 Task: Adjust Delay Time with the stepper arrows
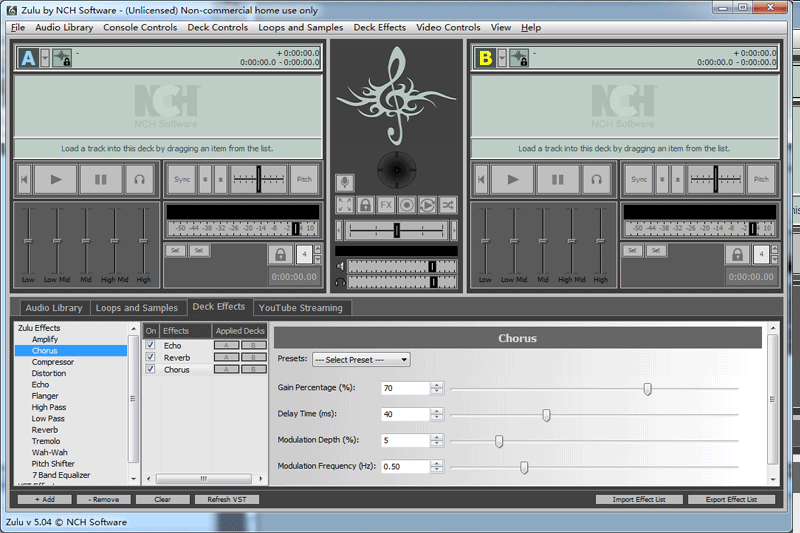[437, 414]
